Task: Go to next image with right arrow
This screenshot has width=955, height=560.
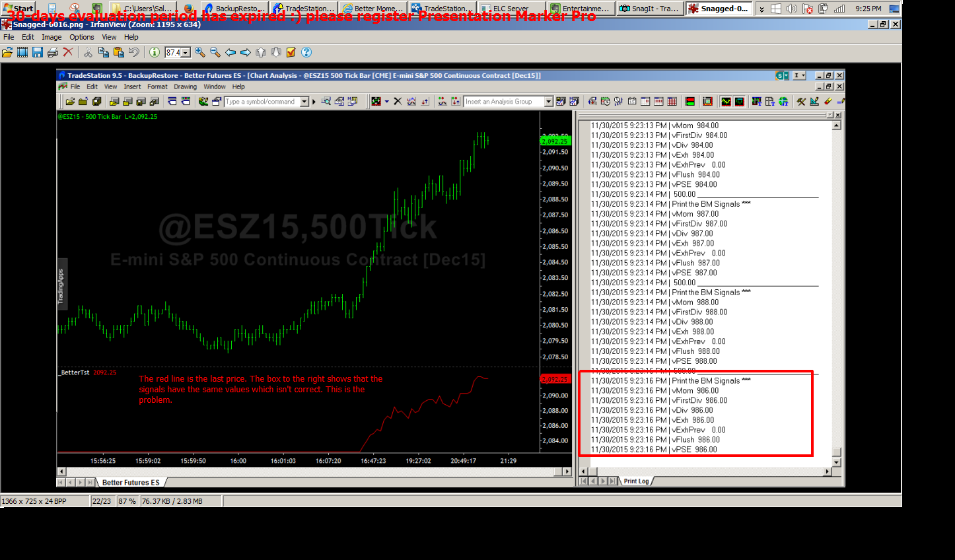Action: 246,52
